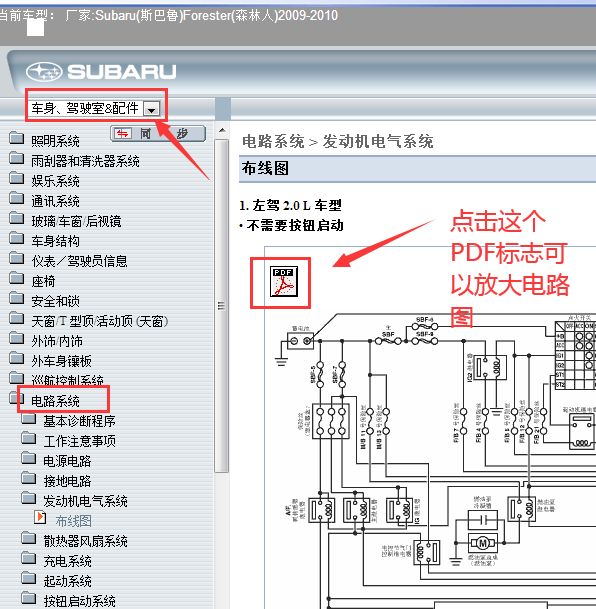Select 散热器风扇系统 subfolder
The width and height of the screenshot is (596, 609).
pos(85,541)
